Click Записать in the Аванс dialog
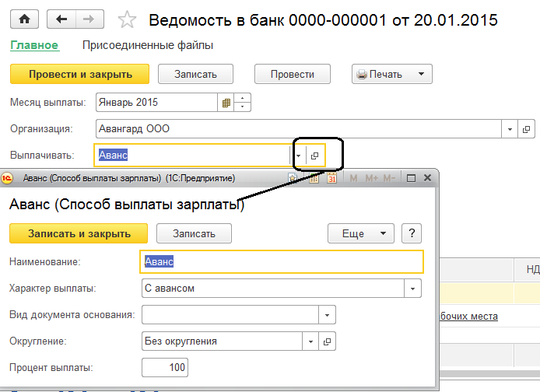Screen dimensions: 540x392 [194, 233]
